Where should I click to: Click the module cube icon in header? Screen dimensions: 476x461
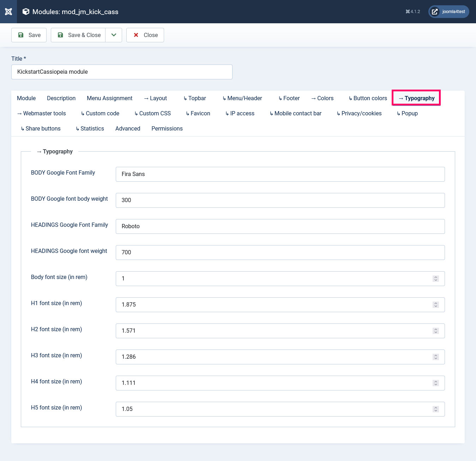26,12
